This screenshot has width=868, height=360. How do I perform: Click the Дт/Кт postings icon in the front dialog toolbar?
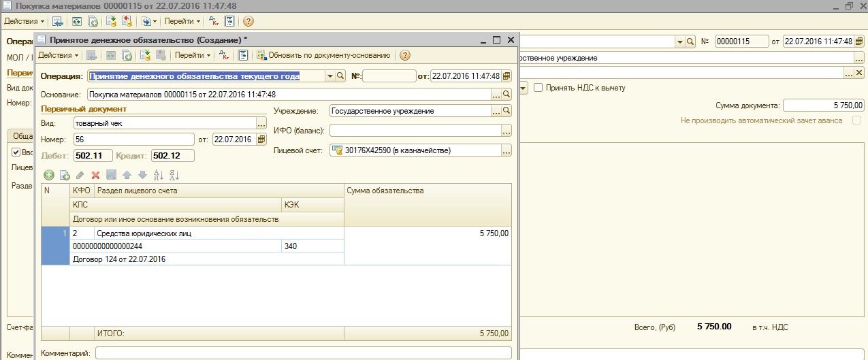click(x=224, y=55)
